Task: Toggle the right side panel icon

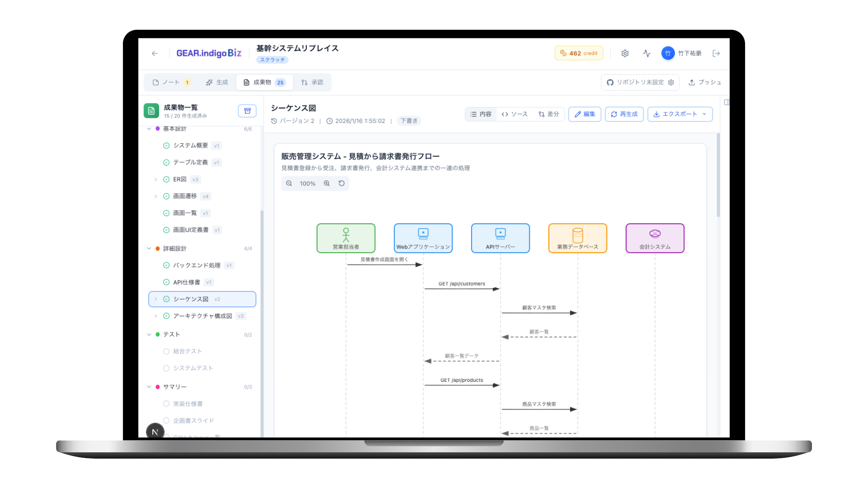Action: pyautogui.click(x=726, y=102)
